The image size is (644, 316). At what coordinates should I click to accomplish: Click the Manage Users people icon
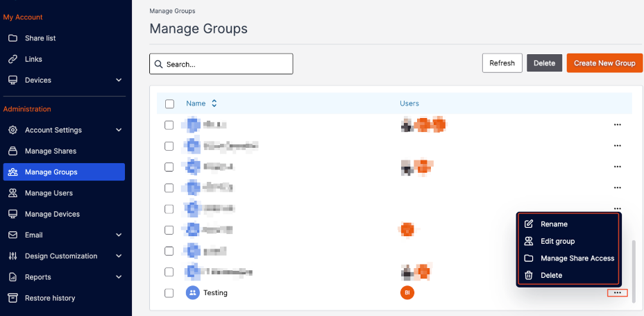click(12, 193)
